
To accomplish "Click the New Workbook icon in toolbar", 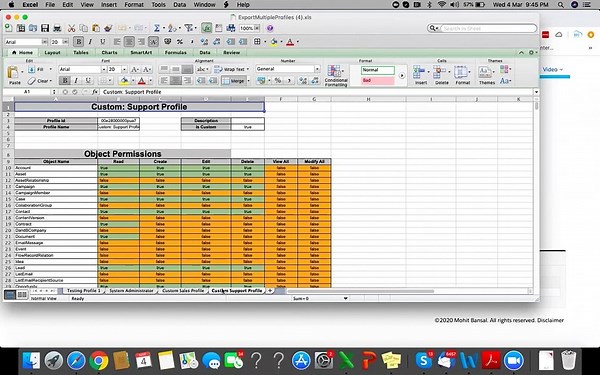I will click(8, 28).
